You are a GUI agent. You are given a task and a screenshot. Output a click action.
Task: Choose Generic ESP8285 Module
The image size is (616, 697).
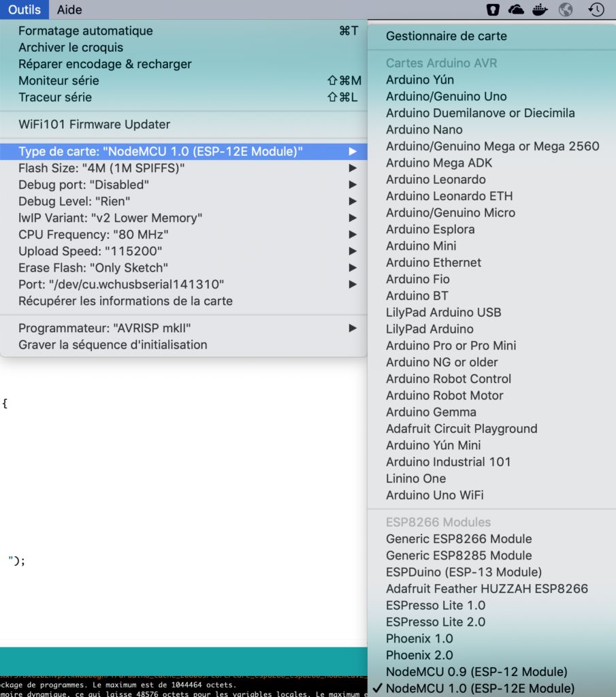[491, 555]
